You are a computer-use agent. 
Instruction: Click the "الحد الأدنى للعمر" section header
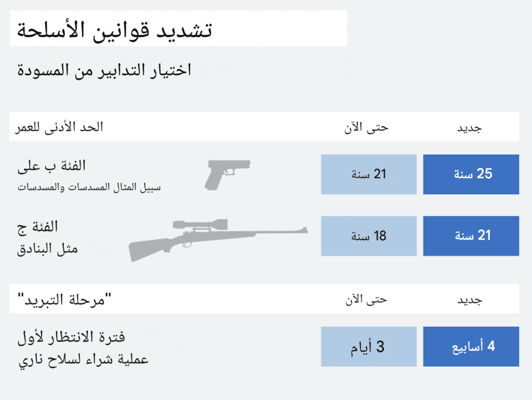[60, 127]
